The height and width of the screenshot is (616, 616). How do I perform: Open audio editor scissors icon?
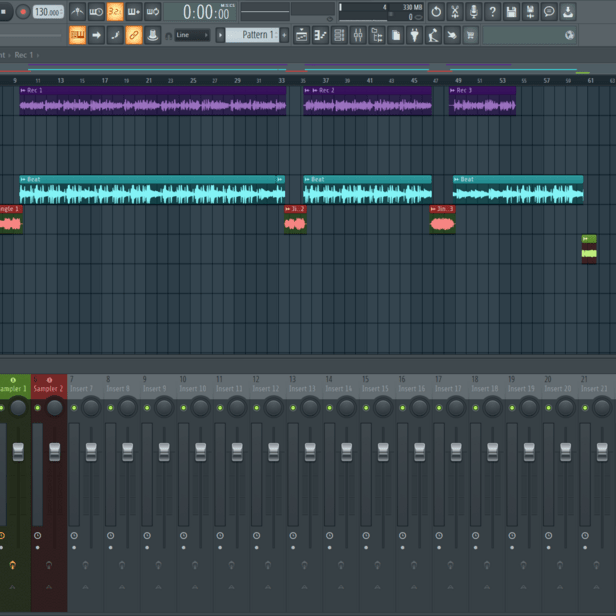(455, 12)
